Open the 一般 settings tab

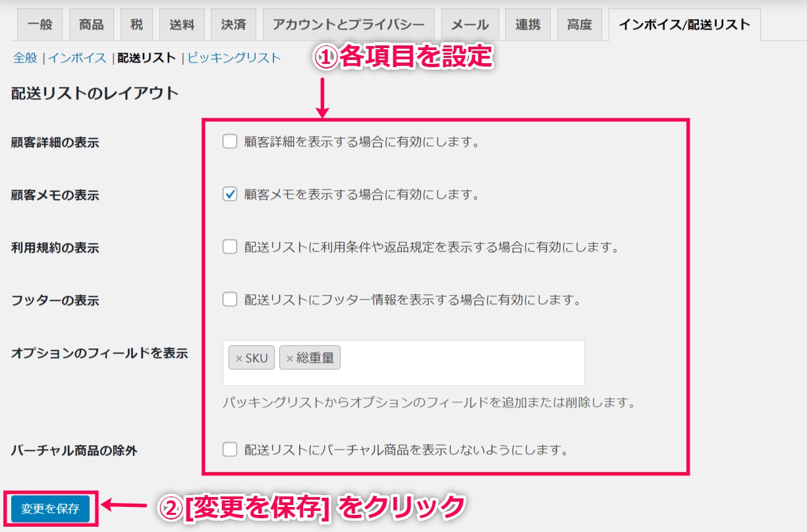point(40,25)
